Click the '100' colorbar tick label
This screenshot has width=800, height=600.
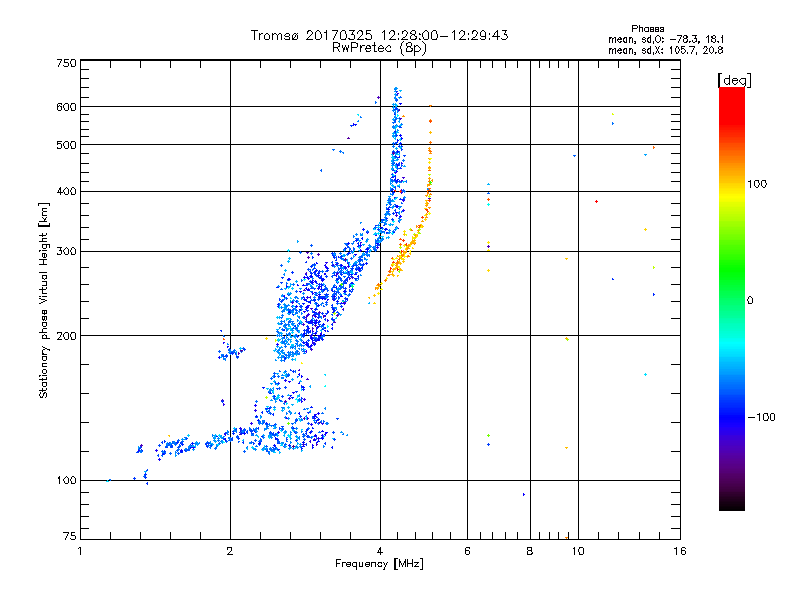point(757,184)
